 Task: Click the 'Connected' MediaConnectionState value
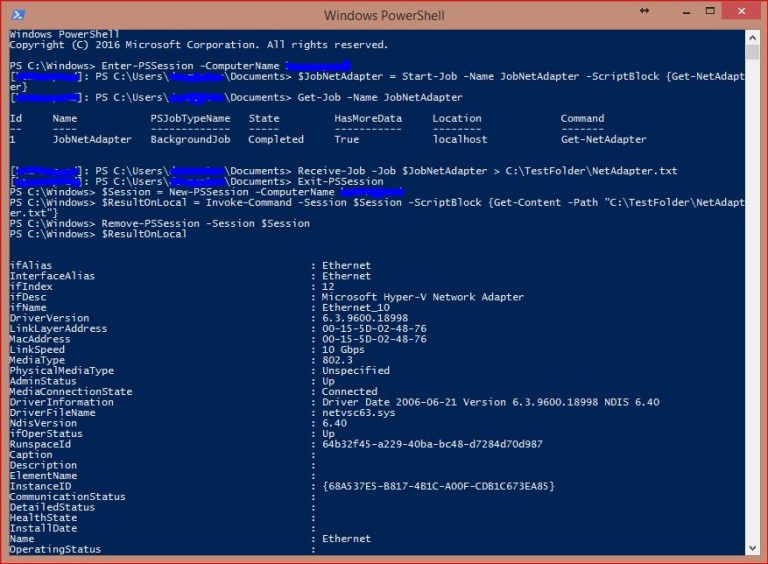[350, 392]
